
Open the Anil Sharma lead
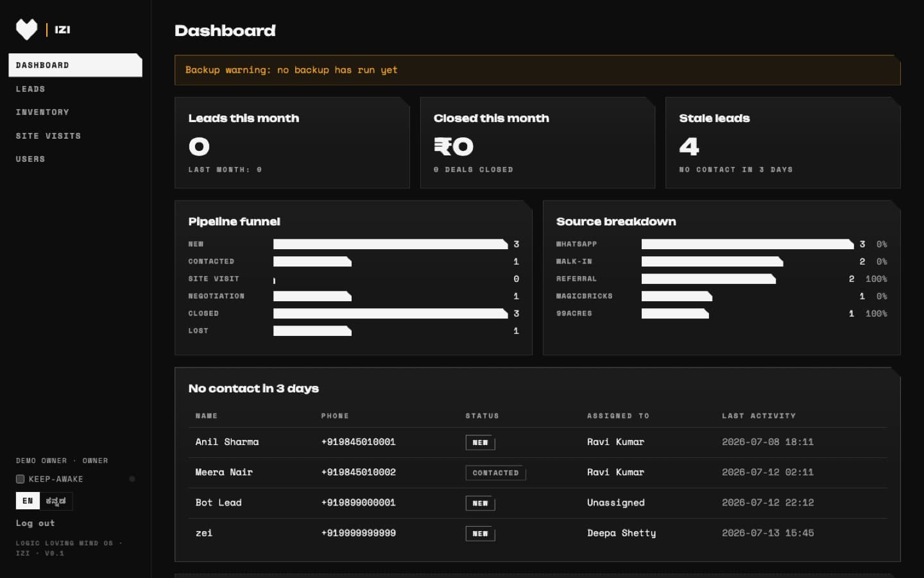point(227,442)
